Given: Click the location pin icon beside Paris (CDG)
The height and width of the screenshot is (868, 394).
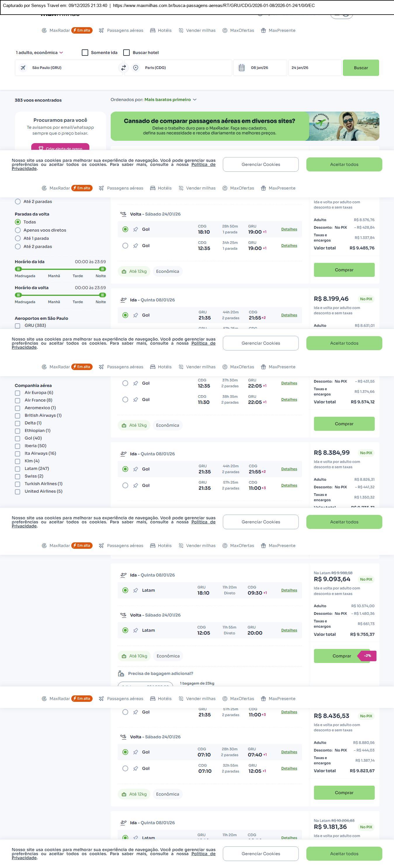Looking at the screenshot, I should coord(136,68).
